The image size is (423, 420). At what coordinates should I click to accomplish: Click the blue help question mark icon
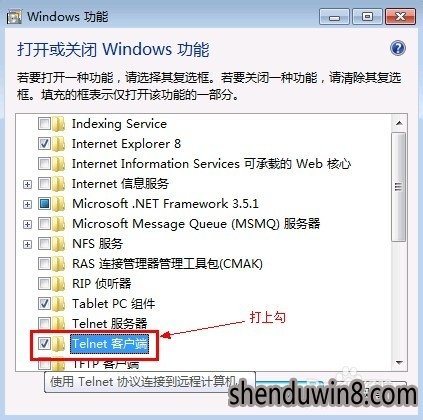coord(398,48)
